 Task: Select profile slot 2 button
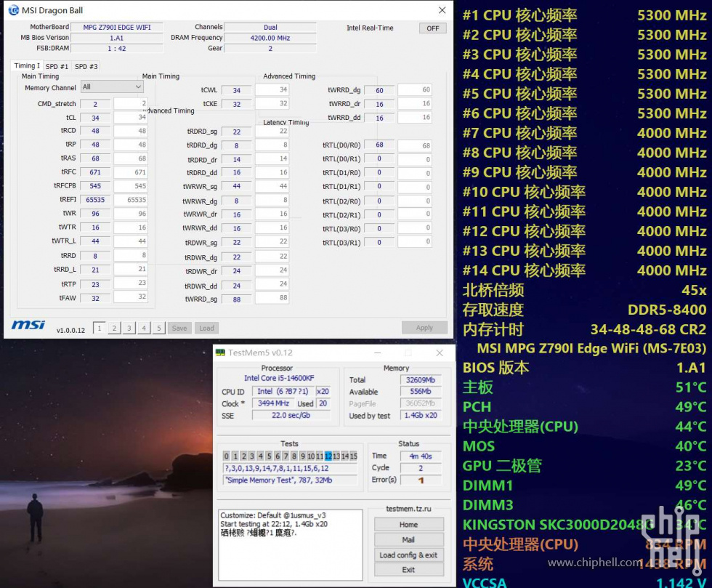pyautogui.click(x=114, y=328)
